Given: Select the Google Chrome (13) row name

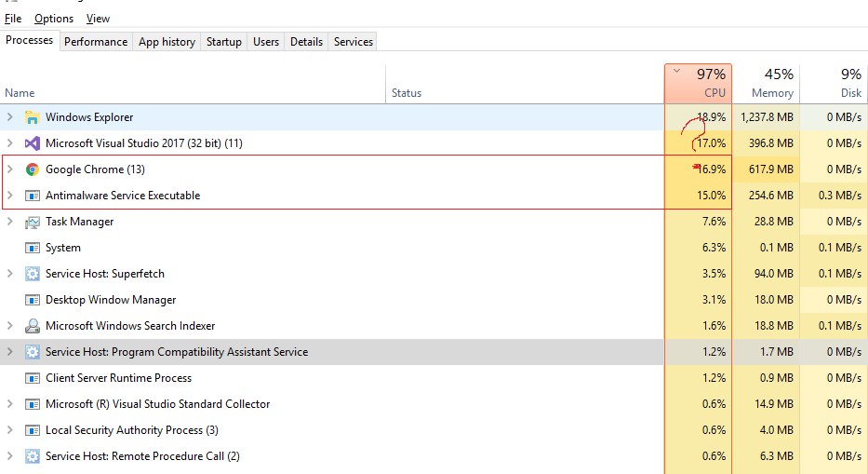Looking at the screenshot, I should (x=95, y=169).
